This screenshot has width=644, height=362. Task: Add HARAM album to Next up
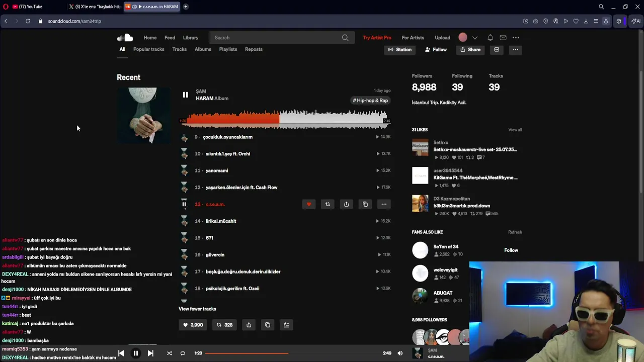click(286, 325)
